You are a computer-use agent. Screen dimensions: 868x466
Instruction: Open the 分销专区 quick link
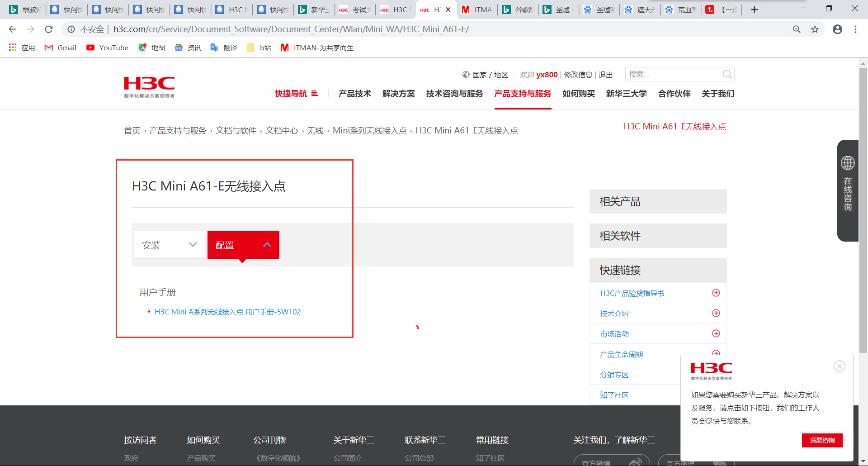[x=614, y=375]
